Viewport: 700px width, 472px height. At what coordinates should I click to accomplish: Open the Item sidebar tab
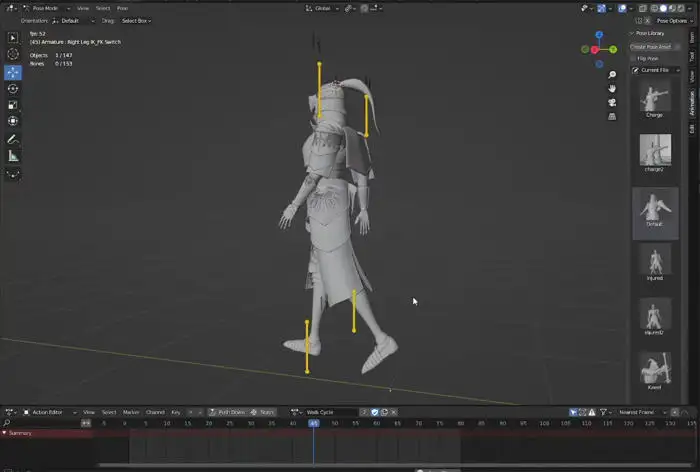[692, 38]
